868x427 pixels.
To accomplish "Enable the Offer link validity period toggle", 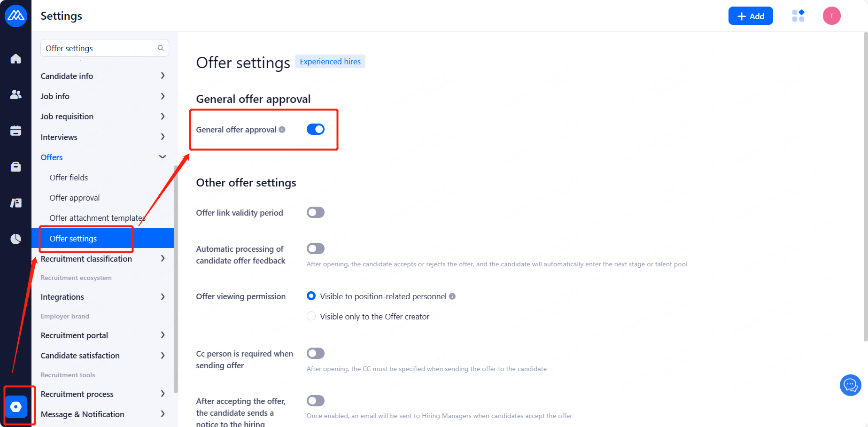I will 316,212.
